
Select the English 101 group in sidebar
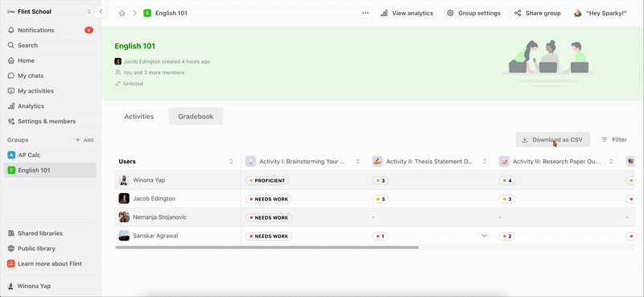(x=50, y=170)
